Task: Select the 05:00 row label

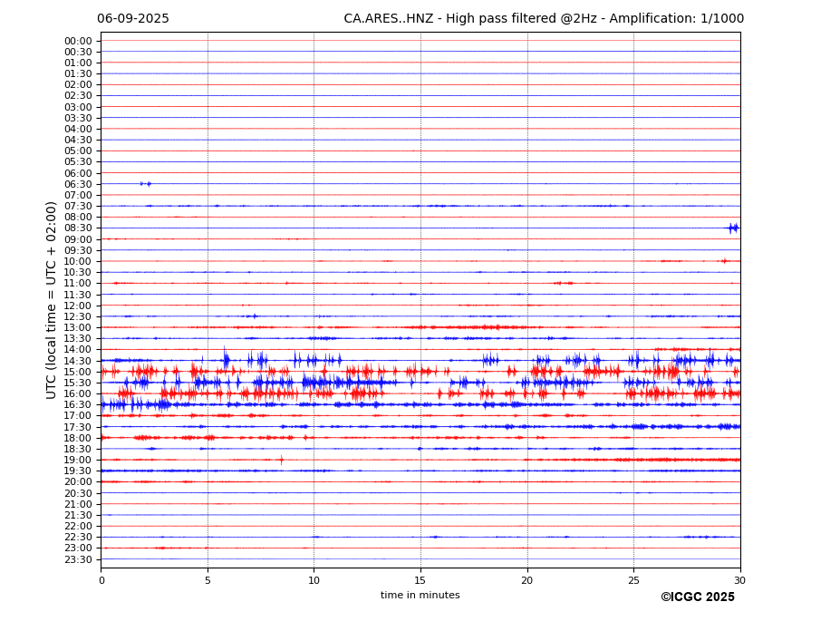Action: click(78, 151)
